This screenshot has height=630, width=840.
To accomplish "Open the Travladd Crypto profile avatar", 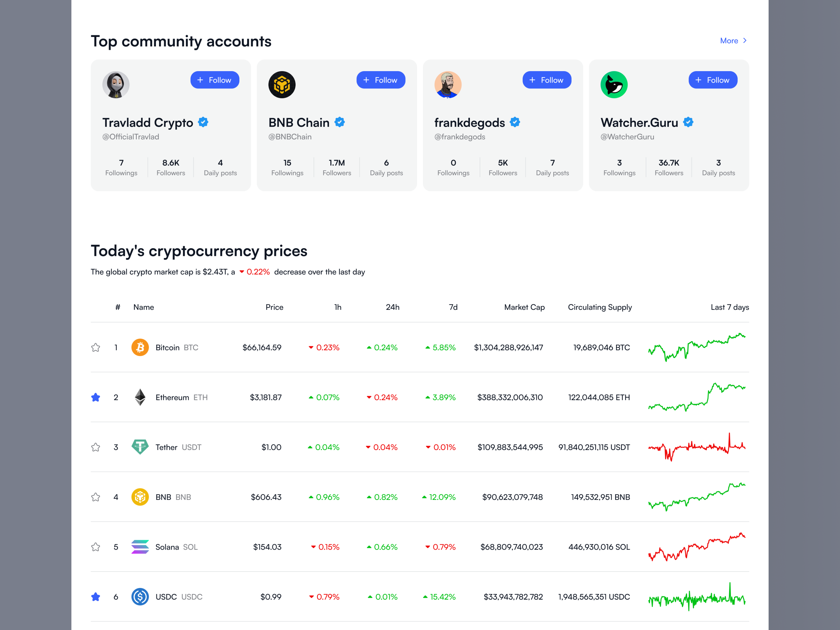I will coord(116,85).
